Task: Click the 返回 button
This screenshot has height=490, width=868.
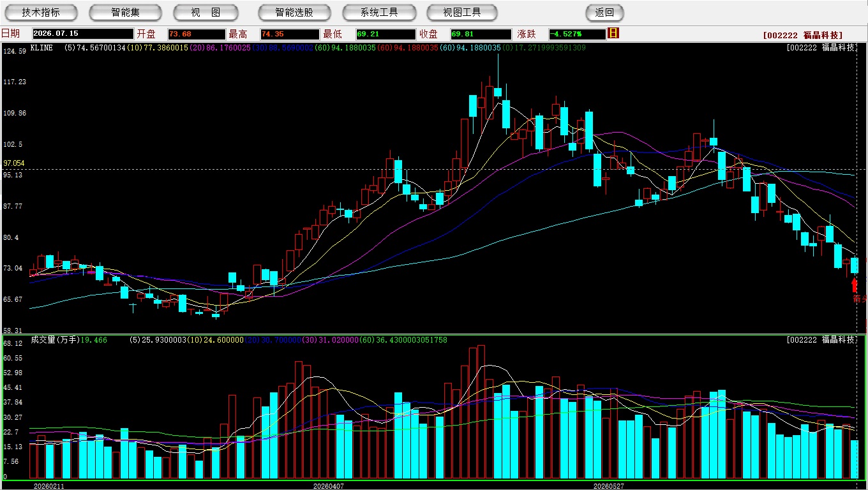Action: click(604, 12)
